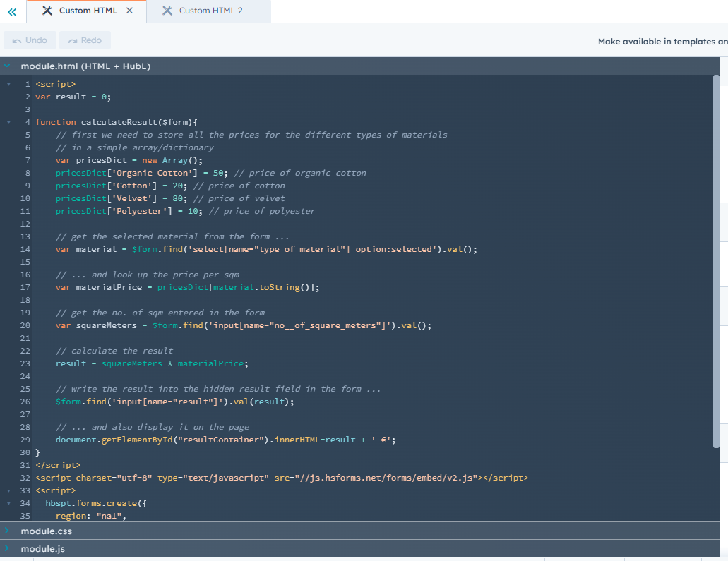Click the chevron on module.html section header
This screenshot has width=728, height=561.
(7, 66)
